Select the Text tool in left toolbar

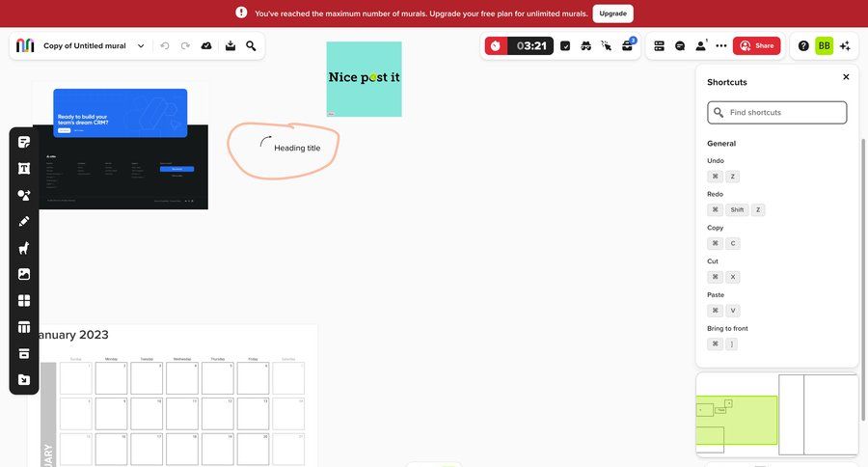24,169
